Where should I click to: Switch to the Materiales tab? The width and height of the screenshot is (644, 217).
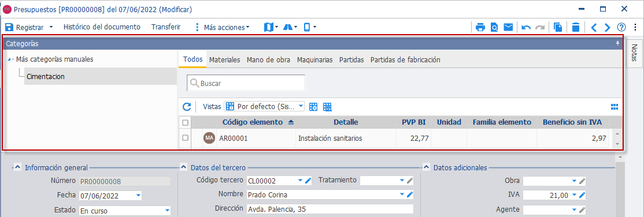225,60
